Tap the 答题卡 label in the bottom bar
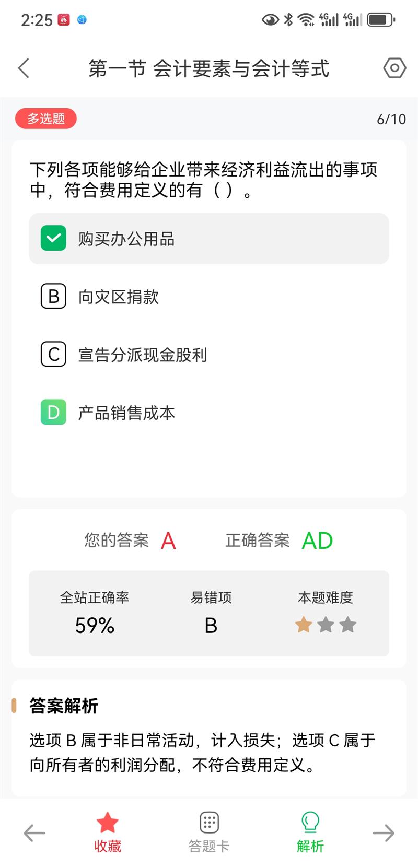Image resolution: width=418 pixels, height=868 pixels. pyautogui.click(x=209, y=846)
